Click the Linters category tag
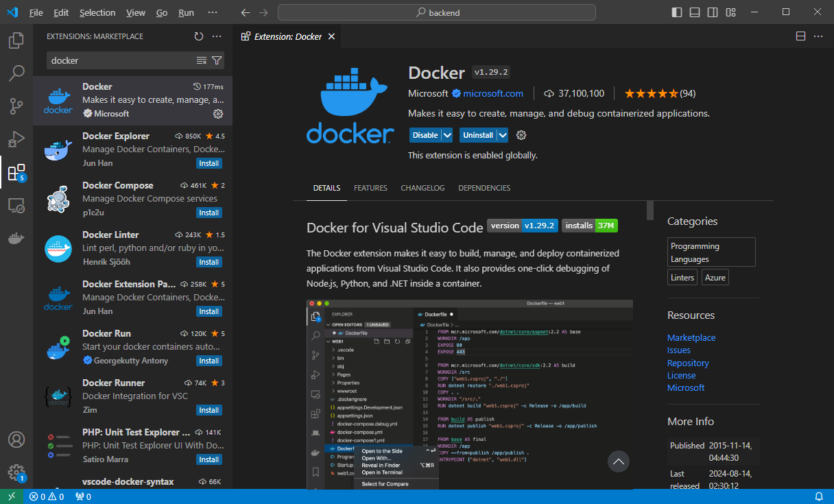Viewport: 834px width, 504px height. click(x=683, y=277)
